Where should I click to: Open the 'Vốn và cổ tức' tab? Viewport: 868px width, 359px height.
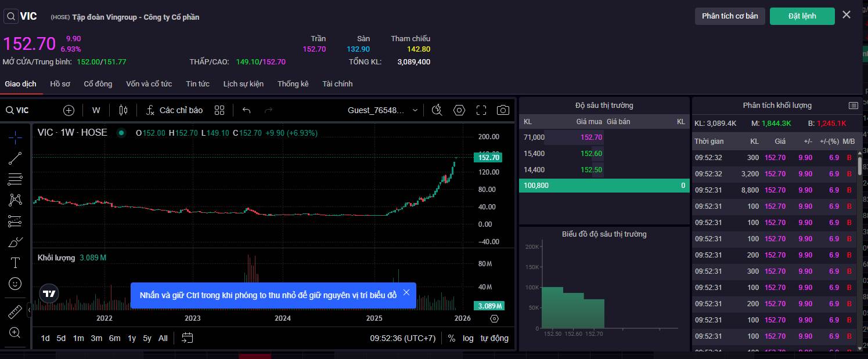[149, 84]
